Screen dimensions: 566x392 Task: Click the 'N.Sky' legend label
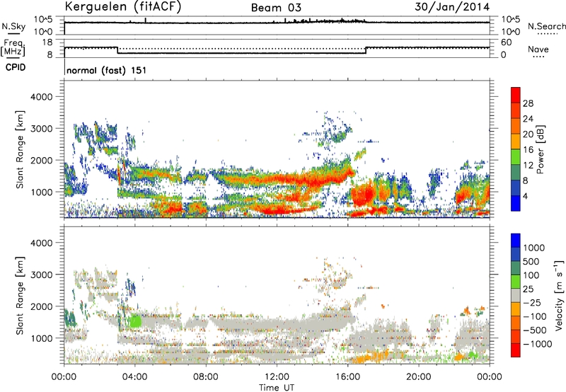coord(13,26)
